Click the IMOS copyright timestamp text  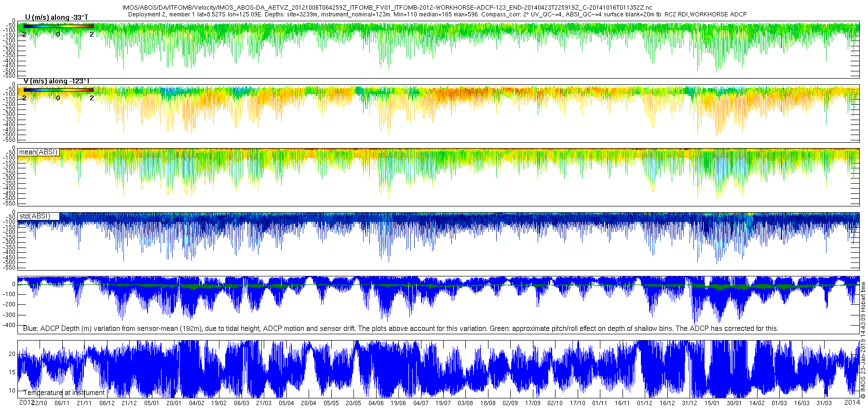[x=863, y=340]
